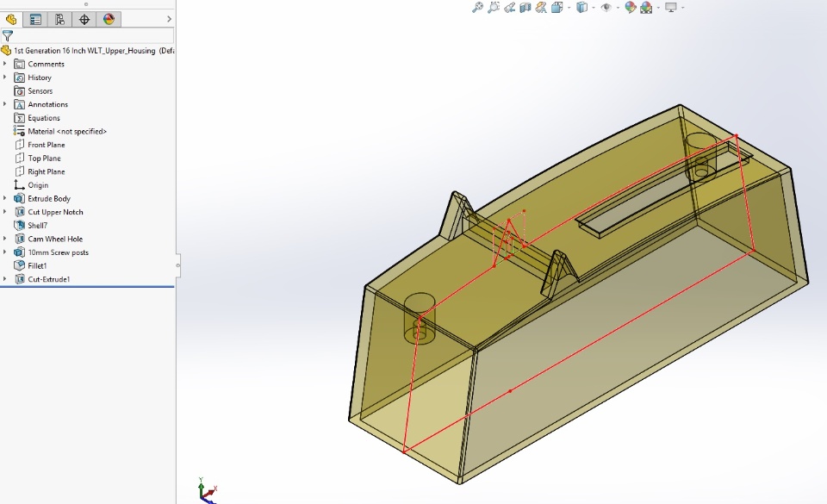Select the Zoom to Area tool
827x504 pixels.
coord(494,8)
